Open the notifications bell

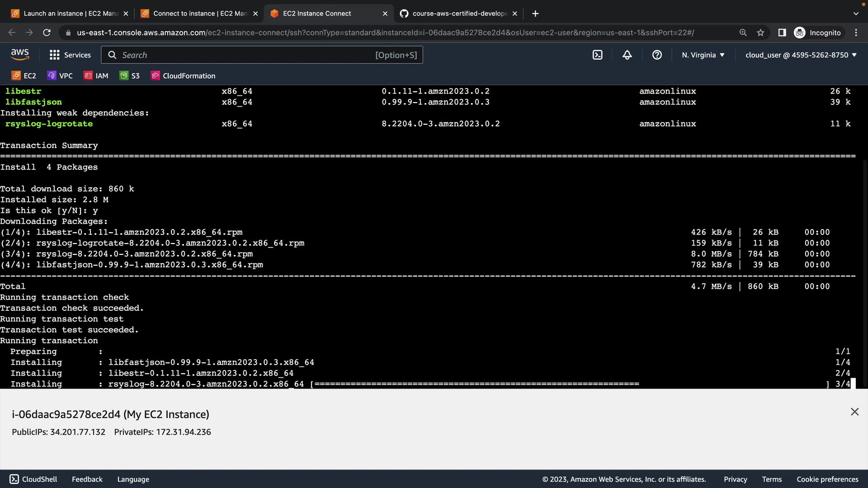pos(627,55)
